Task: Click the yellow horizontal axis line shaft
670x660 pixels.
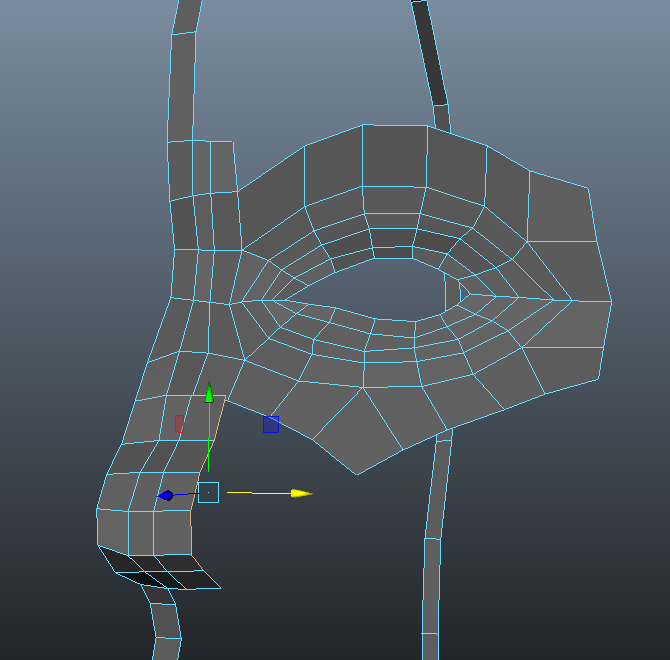Action: pos(258,492)
